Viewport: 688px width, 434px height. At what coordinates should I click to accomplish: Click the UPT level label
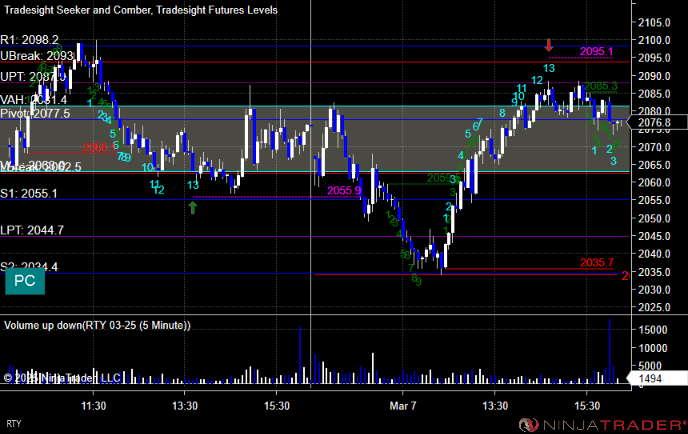click(33, 77)
